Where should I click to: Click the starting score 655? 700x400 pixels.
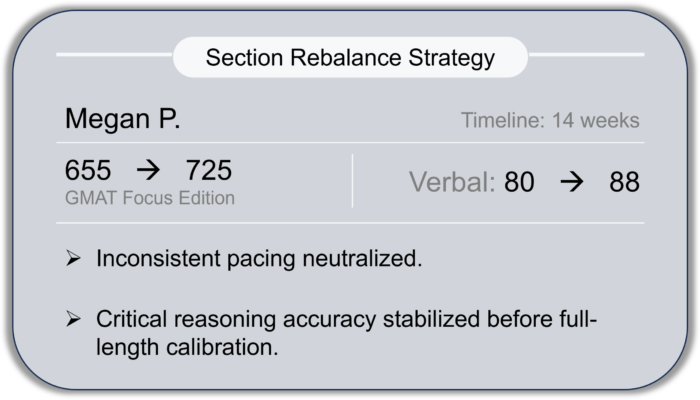coord(88,171)
